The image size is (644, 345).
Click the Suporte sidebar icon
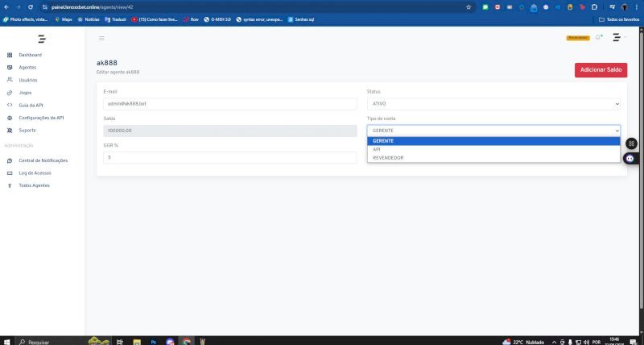coord(10,130)
